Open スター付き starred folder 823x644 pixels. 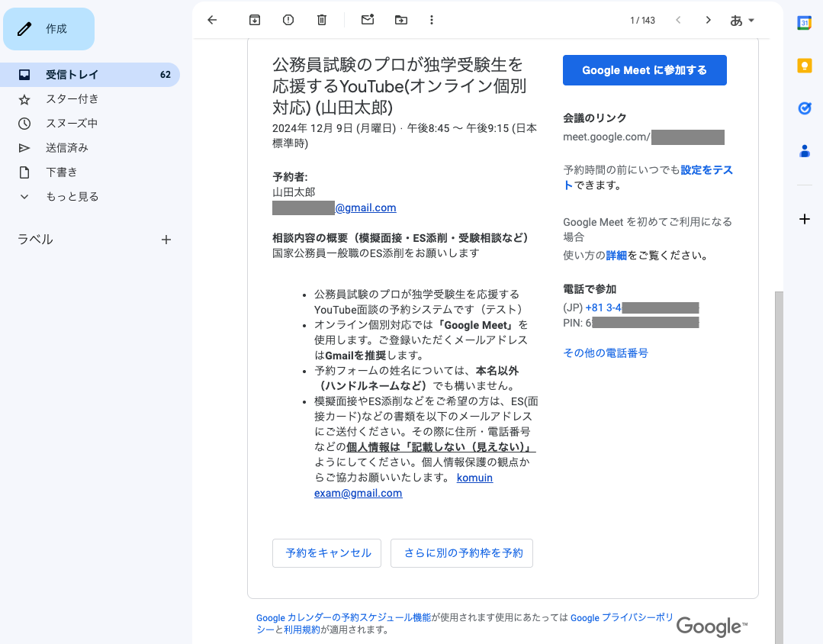coord(72,98)
